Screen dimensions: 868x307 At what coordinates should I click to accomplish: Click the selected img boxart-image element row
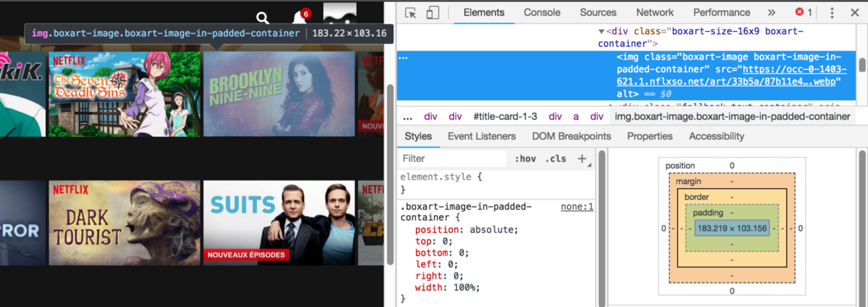626,75
